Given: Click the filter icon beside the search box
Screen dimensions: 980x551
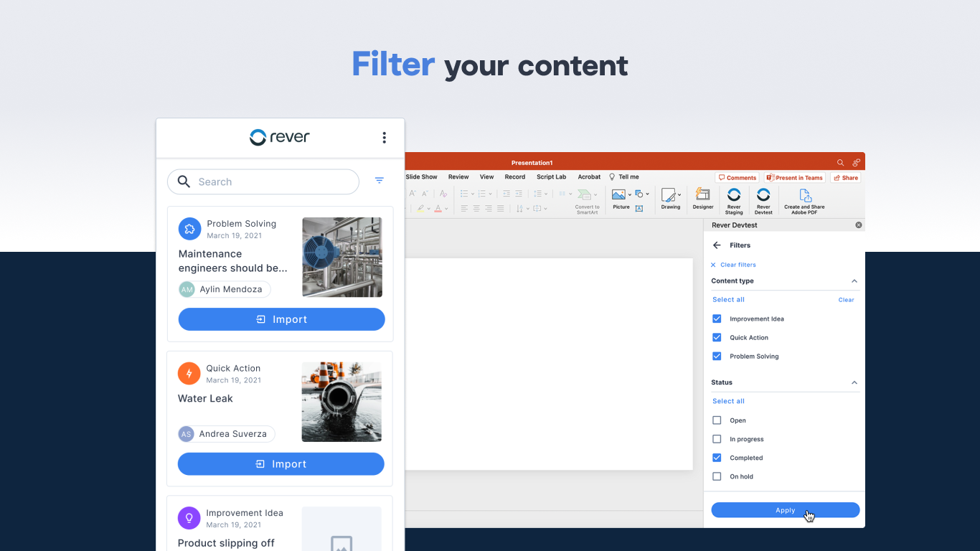Looking at the screenshot, I should [x=380, y=181].
